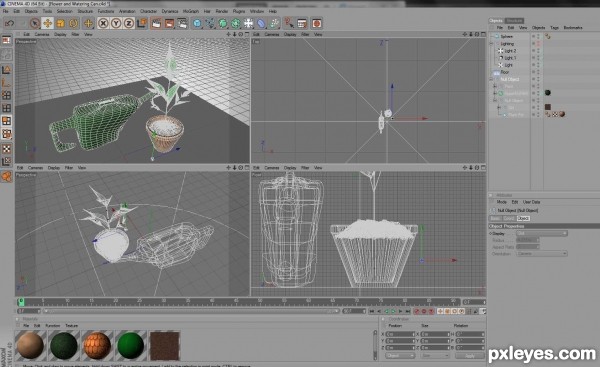This screenshot has height=367, width=600.
Task: Select the Rotate tool
Action: (x=73, y=23)
